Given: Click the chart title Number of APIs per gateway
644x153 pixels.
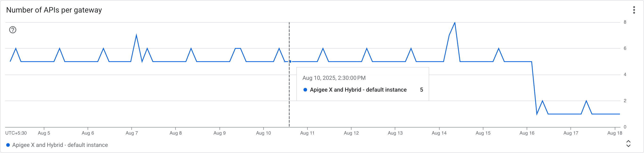Looking at the screenshot, I should pyautogui.click(x=54, y=10).
